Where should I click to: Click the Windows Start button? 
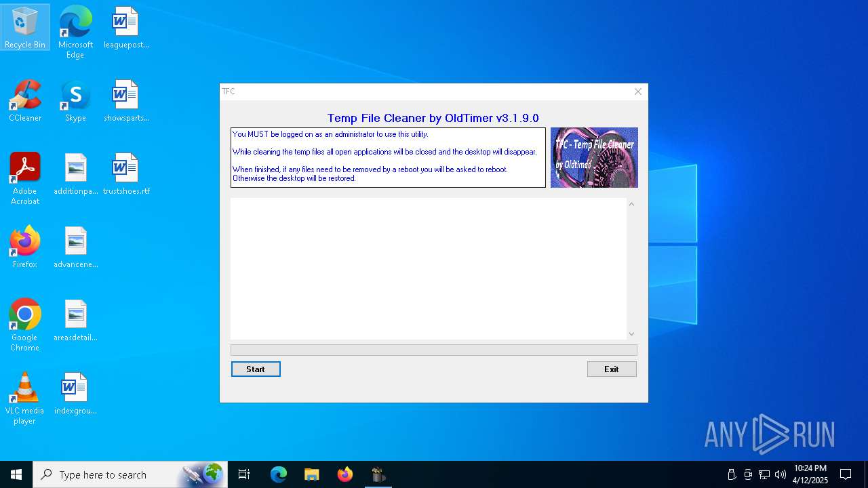[x=16, y=474]
